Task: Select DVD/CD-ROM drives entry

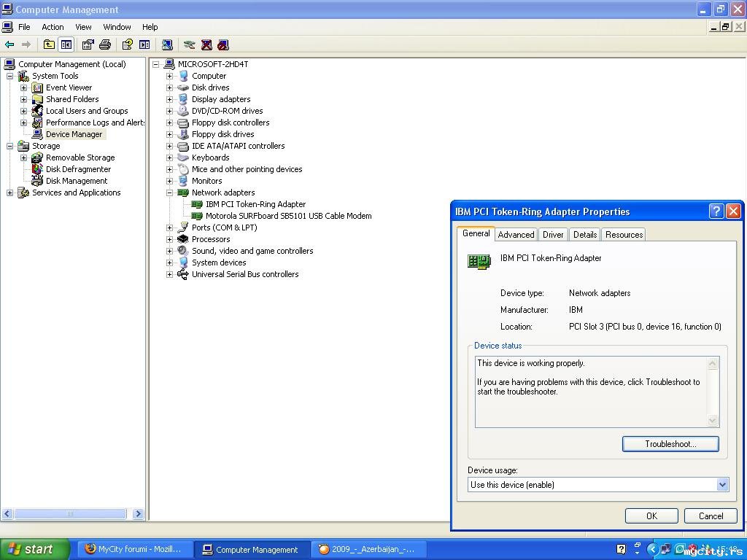Action: click(228, 111)
